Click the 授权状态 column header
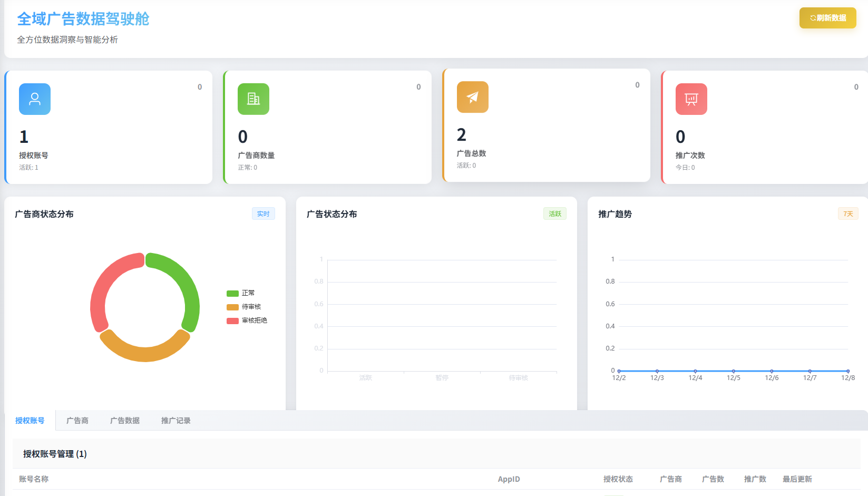The image size is (868, 496). tap(618, 479)
